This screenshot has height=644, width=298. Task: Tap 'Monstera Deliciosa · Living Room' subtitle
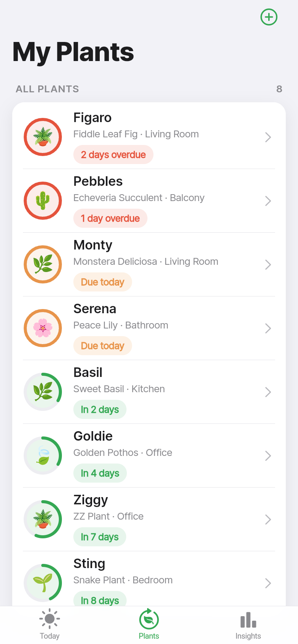pyautogui.click(x=146, y=262)
